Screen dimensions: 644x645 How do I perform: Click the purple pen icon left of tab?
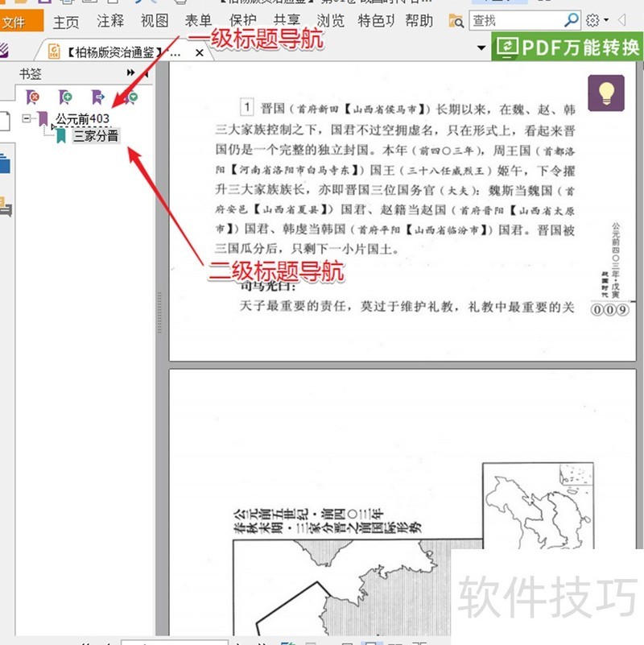(4, 51)
